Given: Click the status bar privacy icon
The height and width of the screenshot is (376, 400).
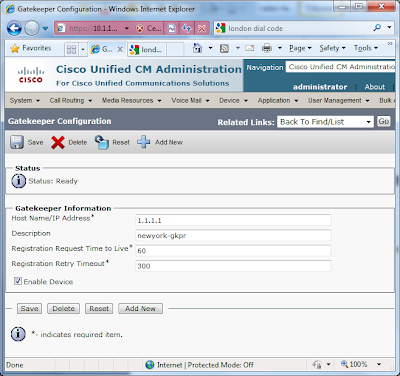Looking at the screenshot, I should (317, 364).
